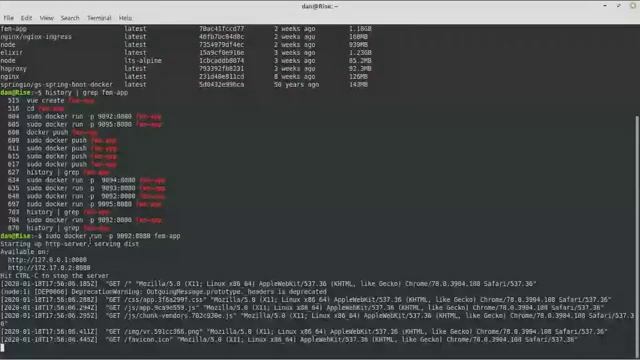
Task: Close the terminal window
Action: (x=633, y=6)
